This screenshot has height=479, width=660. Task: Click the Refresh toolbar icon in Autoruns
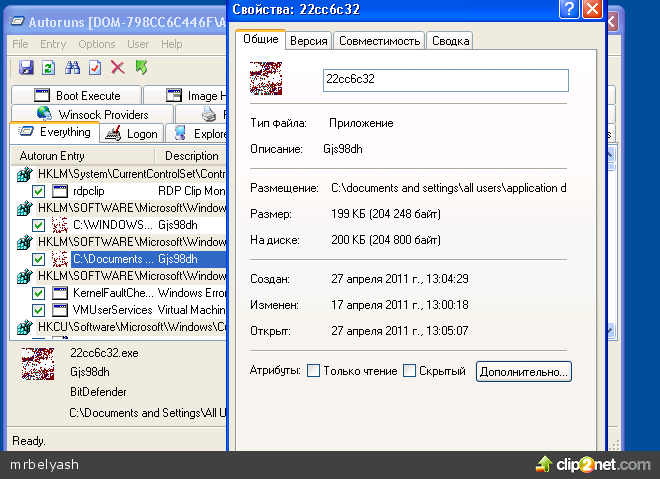click(48, 67)
